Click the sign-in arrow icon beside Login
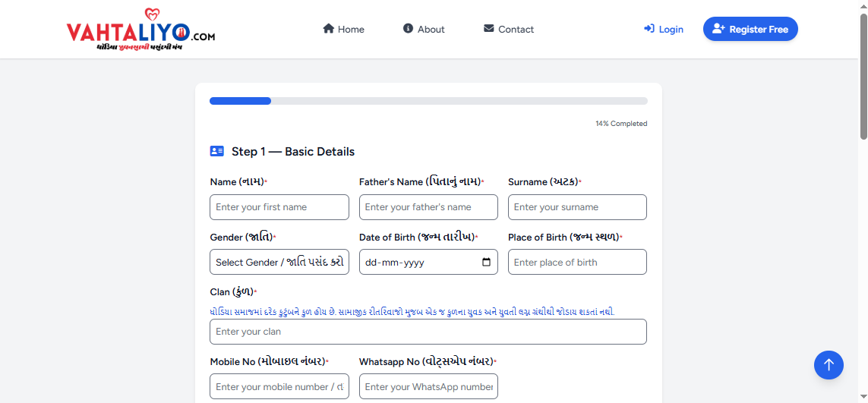 [649, 29]
